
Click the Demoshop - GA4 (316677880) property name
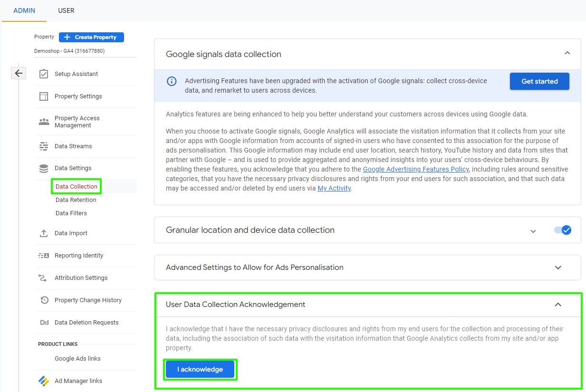[69, 51]
